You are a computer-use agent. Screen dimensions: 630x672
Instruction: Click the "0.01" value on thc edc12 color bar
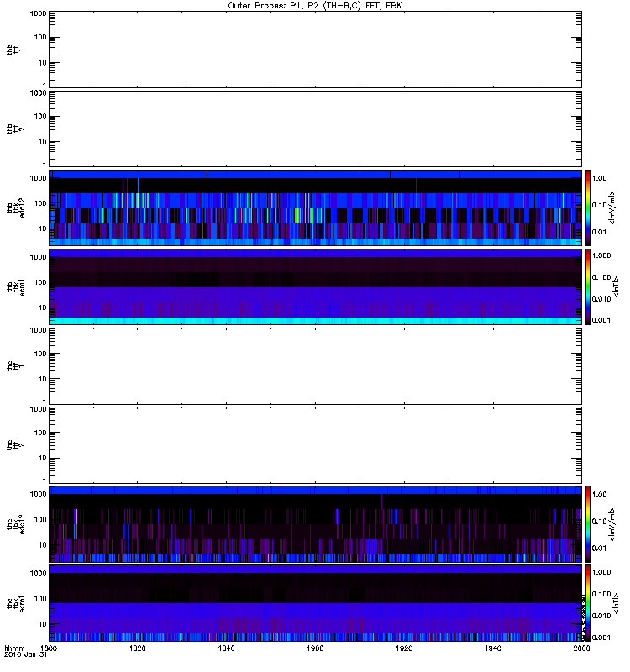600,549
